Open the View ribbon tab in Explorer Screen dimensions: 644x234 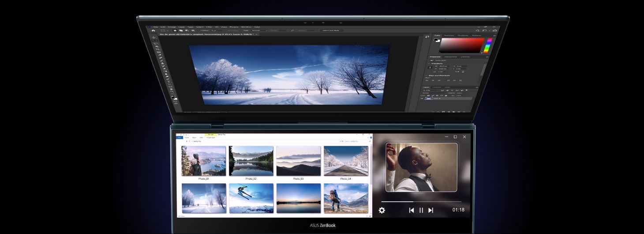[201, 138]
